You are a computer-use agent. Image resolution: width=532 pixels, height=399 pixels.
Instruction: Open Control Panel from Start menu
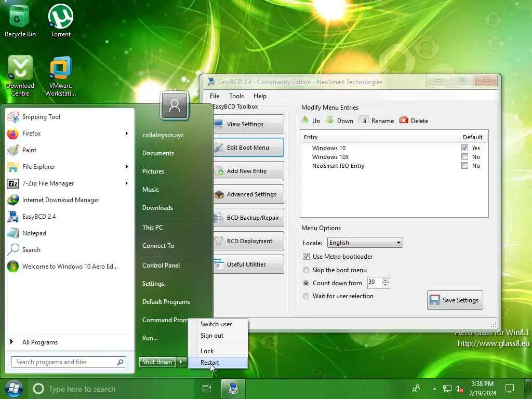click(x=161, y=265)
